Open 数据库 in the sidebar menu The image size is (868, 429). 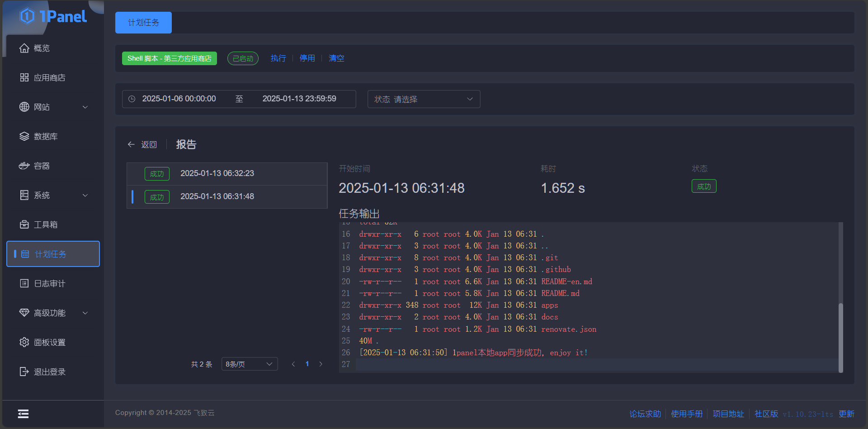click(53, 136)
